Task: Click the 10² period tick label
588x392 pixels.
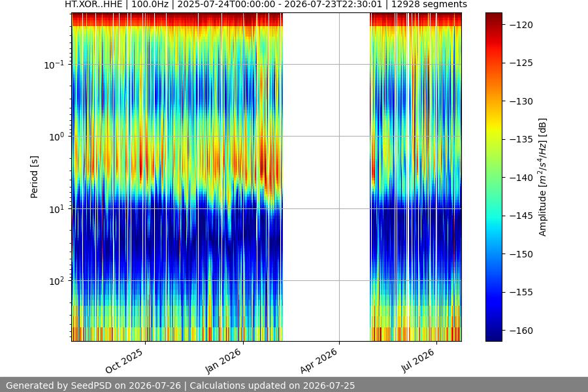Action: (56, 282)
